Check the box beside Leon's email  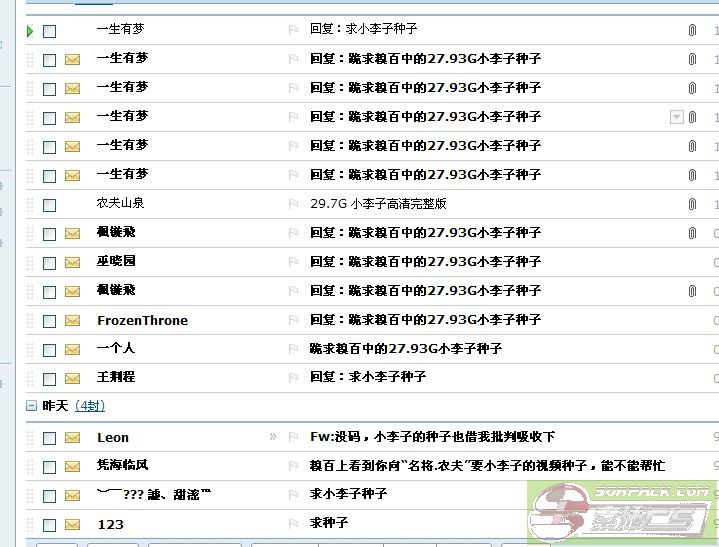(49, 438)
